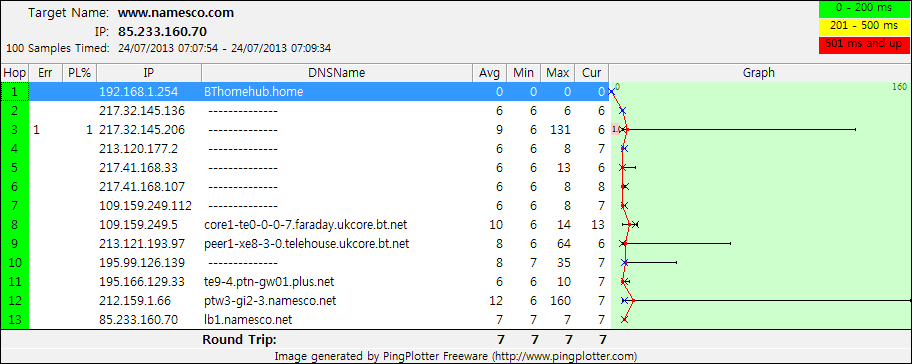The height and width of the screenshot is (364, 912).
Task: Click target name www.namesco.com
Action: 176,12
